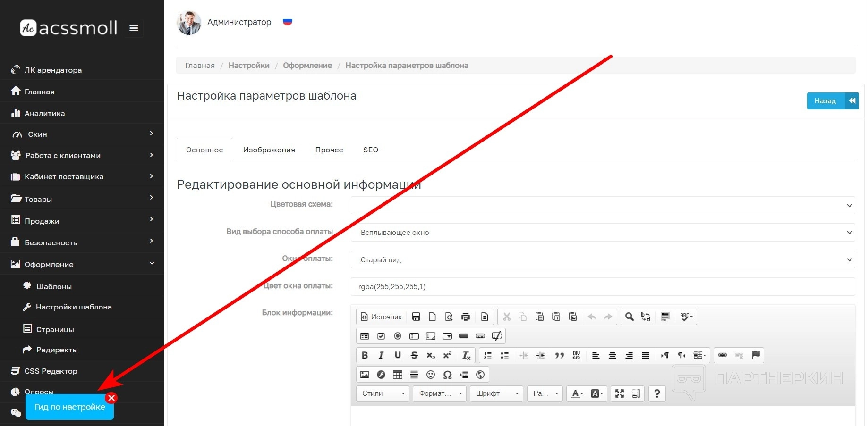Open the SEO tab
The height and width of the screenshot is (426, 868).
[x=370, y=150]
